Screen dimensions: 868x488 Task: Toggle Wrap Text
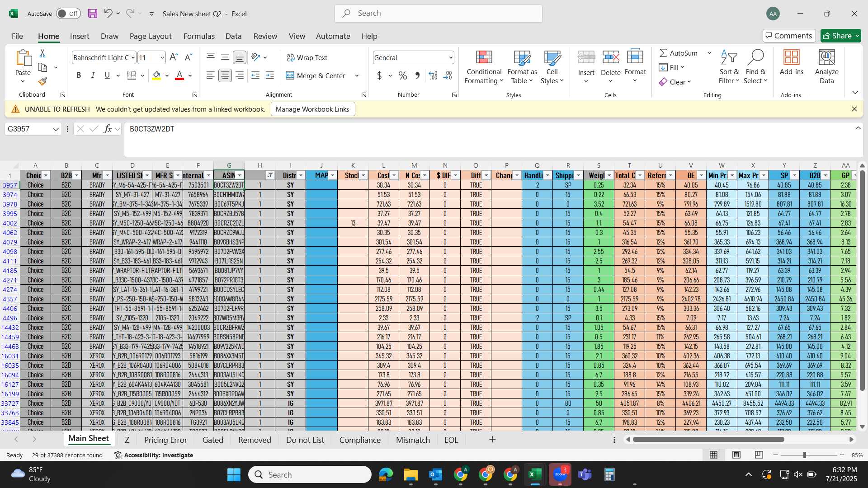(x=307, y=57)
